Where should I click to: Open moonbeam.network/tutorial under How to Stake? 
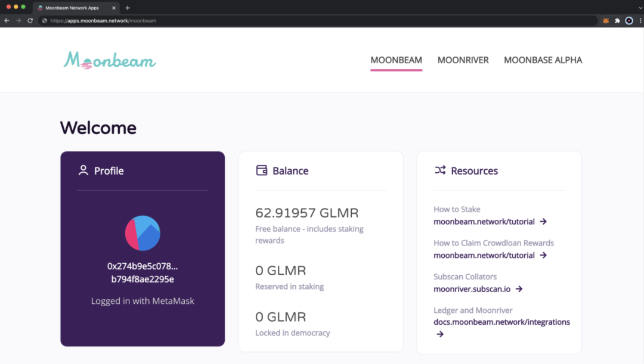click(x=484, y=222)
